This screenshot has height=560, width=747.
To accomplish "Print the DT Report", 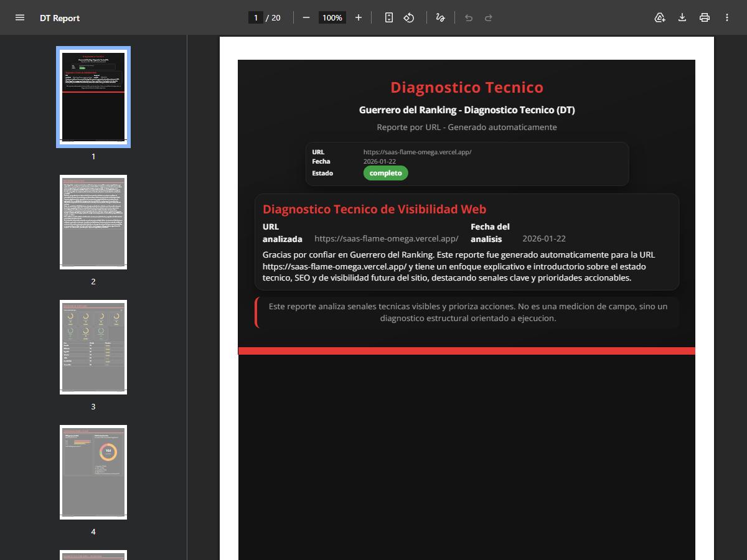I will 704,17.
